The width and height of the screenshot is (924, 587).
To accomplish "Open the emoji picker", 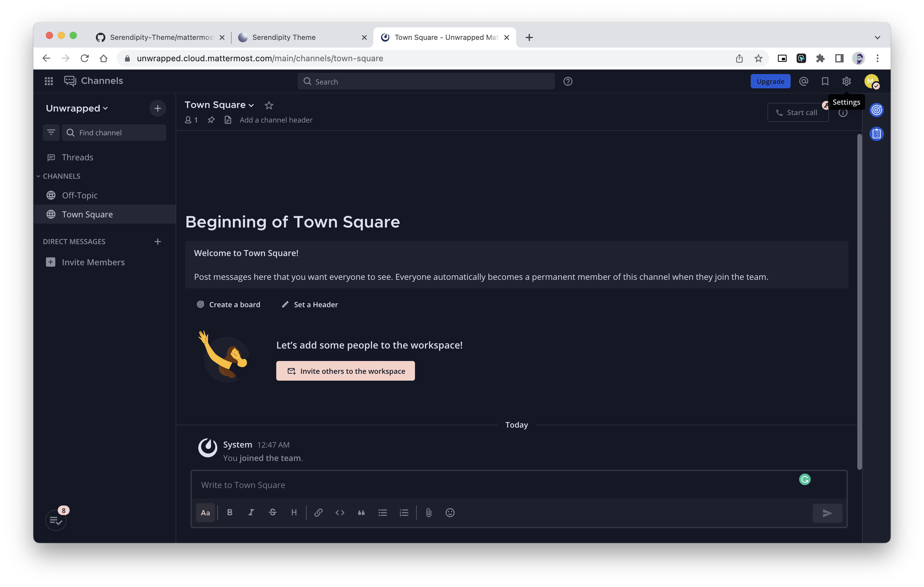I will (x=450, y=513).
